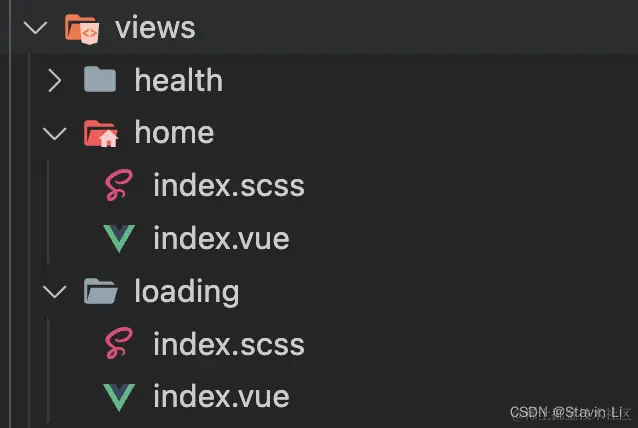
Task: Click the gray health folder icon
Action: tap(100, 79)
